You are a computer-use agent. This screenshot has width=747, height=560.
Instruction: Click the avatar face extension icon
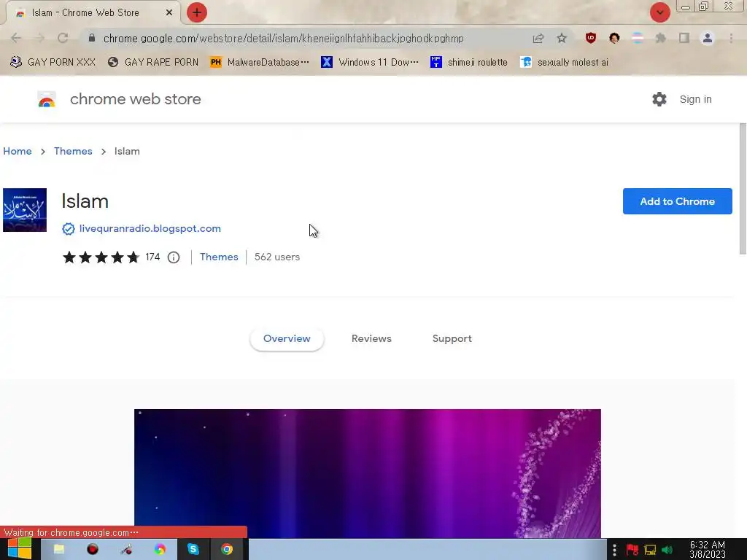pos(614,38)
